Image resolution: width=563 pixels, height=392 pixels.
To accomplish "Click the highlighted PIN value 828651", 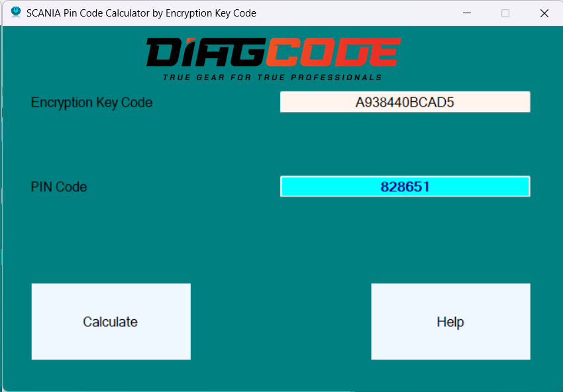I will tap(405, 186).
